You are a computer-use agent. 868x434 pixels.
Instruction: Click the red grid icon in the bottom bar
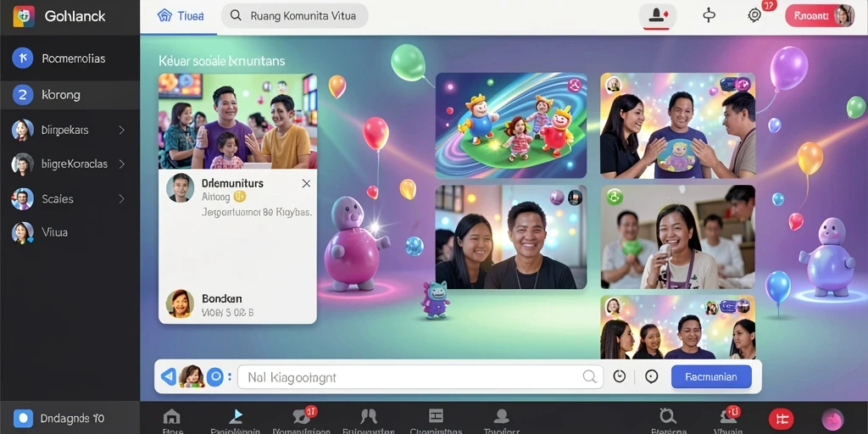coord(781,419)
